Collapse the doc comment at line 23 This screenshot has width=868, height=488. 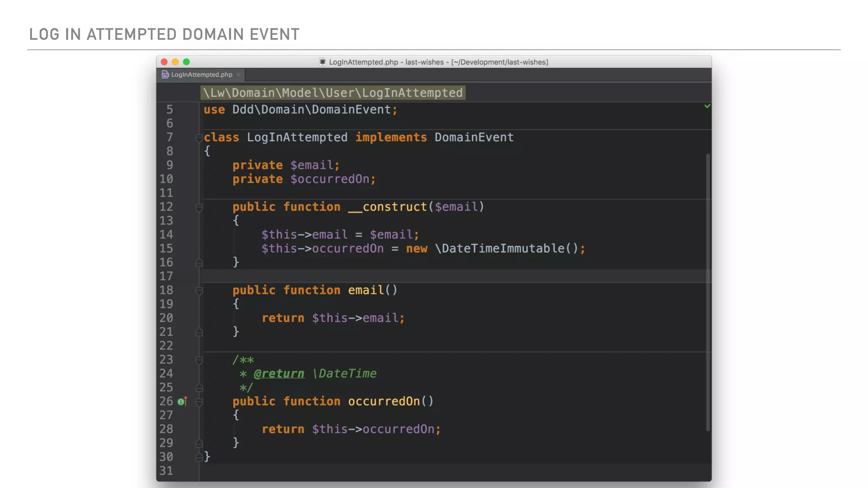click(199, 360)
